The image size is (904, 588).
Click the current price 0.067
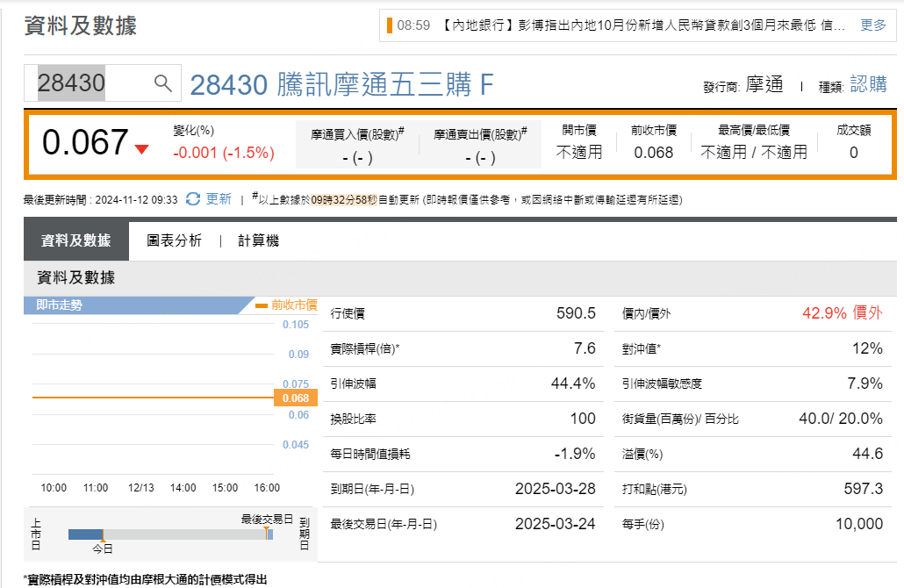(x=85, y=142)
